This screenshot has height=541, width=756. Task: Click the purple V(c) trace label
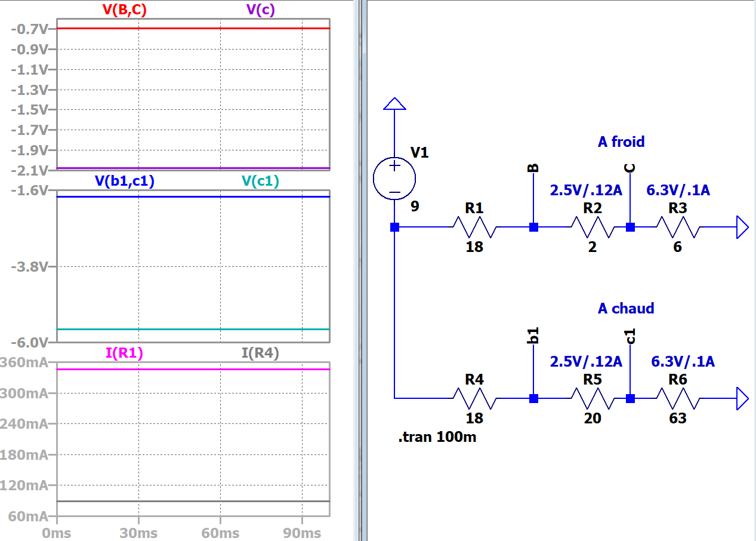pyautogui.click(x=260, y=10)
